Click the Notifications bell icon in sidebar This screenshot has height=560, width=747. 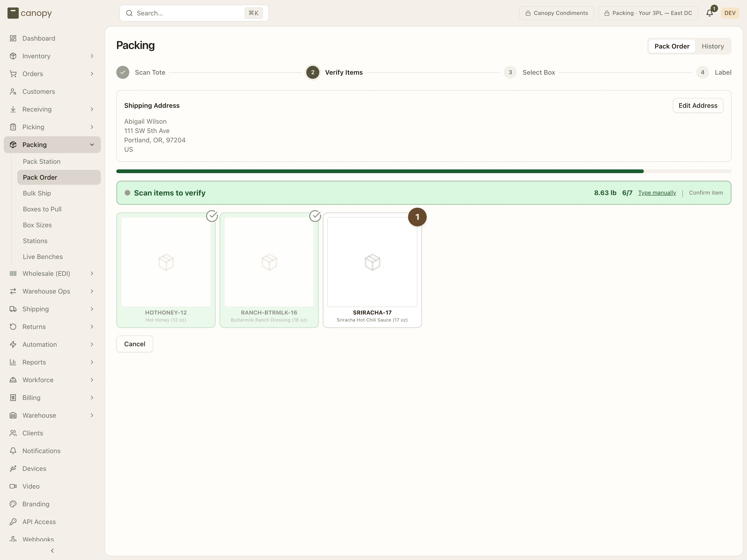[13, 451]
